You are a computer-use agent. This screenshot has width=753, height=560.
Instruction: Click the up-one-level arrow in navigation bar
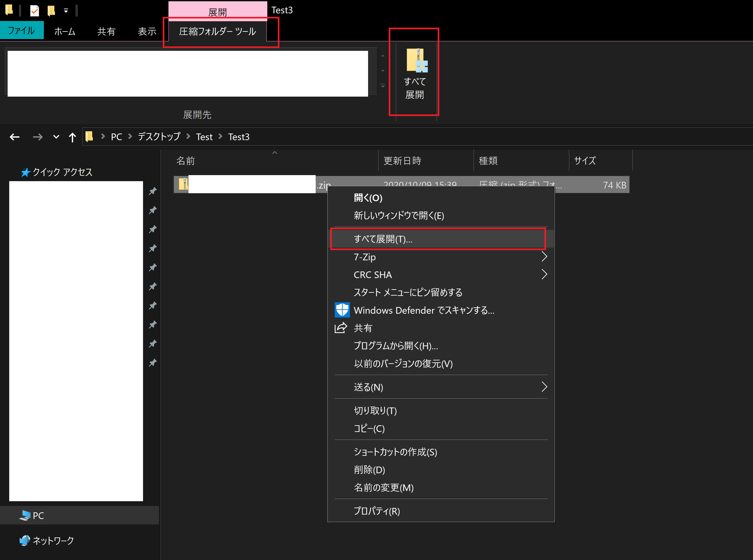pos(72,137)
